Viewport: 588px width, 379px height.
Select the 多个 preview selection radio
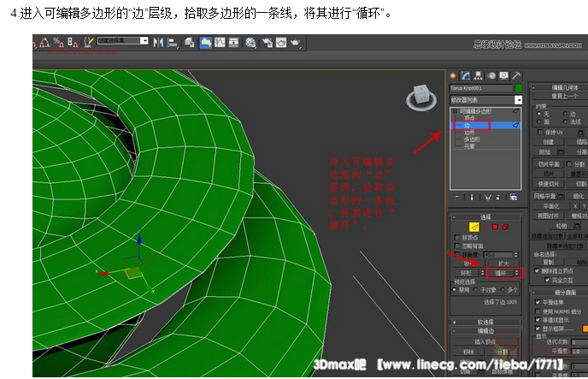503,290
